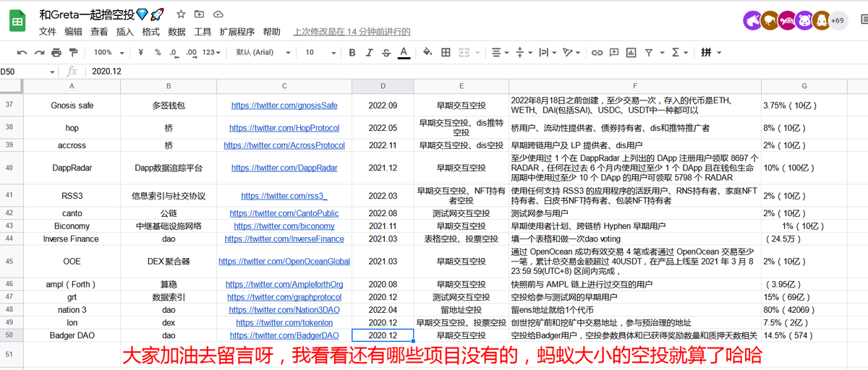Open the last edit history link
868x370 pixels.
[352, 32]
